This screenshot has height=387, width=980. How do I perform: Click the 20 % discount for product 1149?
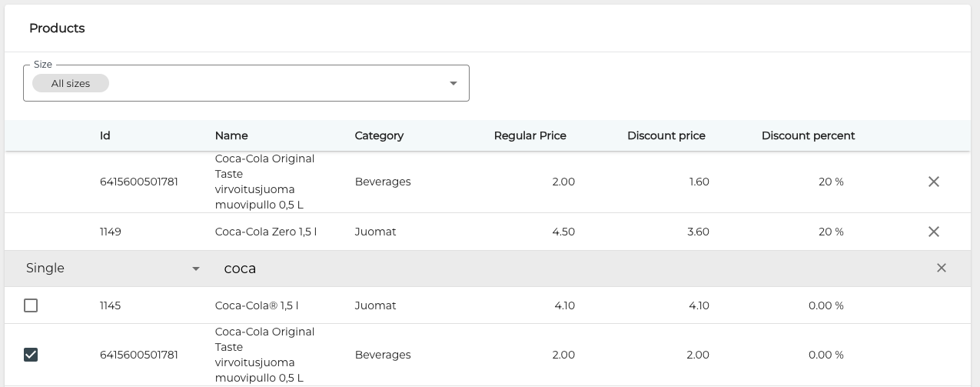[830, 232]
